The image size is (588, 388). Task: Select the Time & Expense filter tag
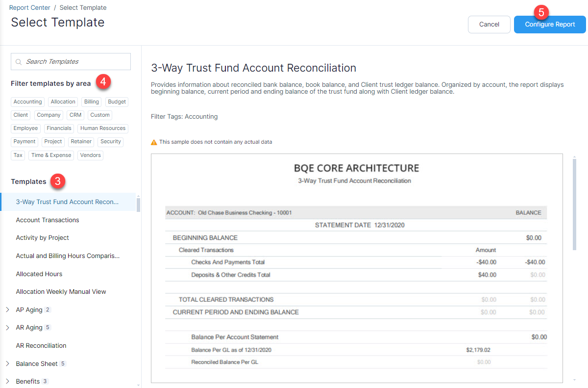pyautogui.click(x=51, y=155)
